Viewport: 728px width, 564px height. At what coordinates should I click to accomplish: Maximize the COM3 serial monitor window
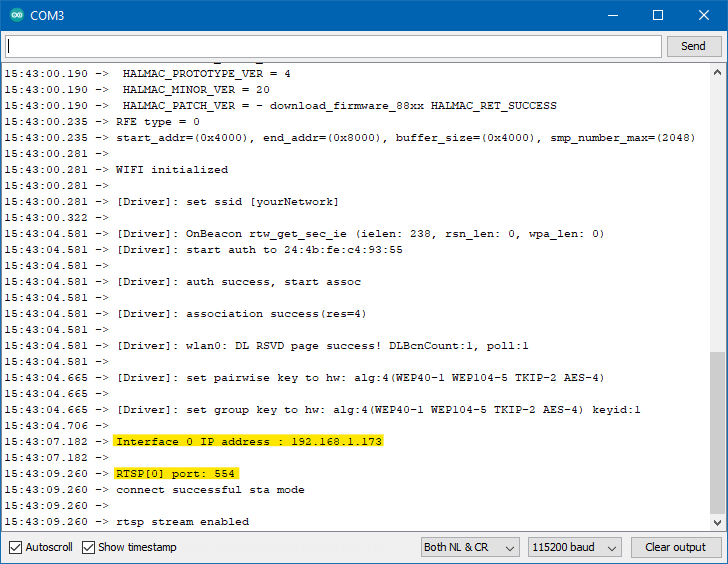[x=658, y=15]
